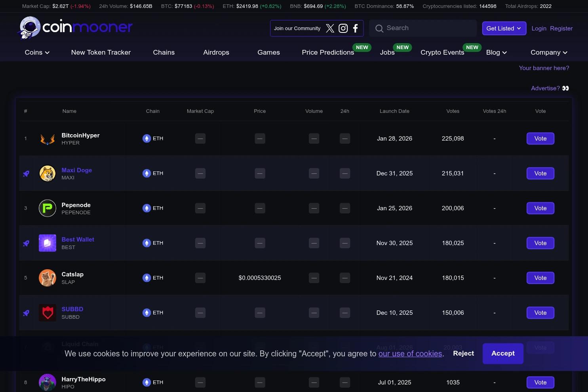
Task: Click the Best Wallet token logo
Action: 48,243
